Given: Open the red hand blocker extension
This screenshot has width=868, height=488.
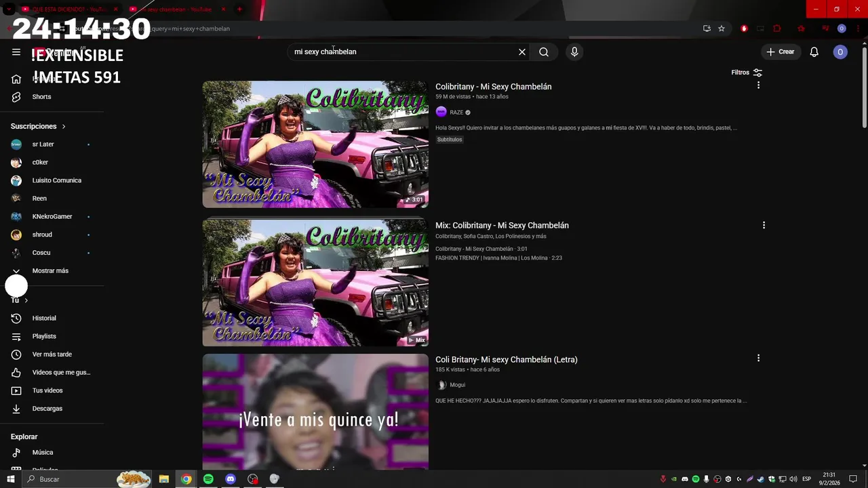Looking at the screenshot, I should pos(744,28).
